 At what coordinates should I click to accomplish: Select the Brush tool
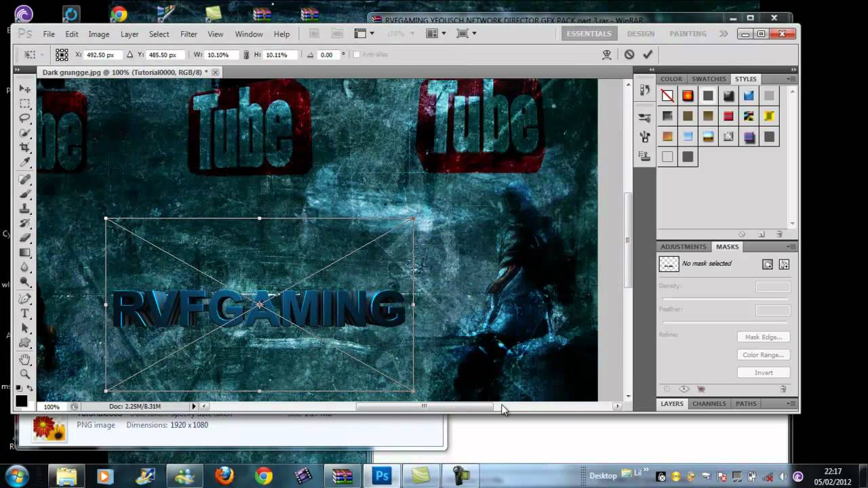pos(25,194)
